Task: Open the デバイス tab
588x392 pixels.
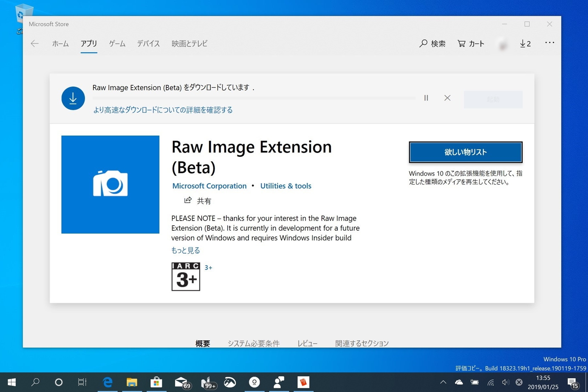Action: click(148, 44)
